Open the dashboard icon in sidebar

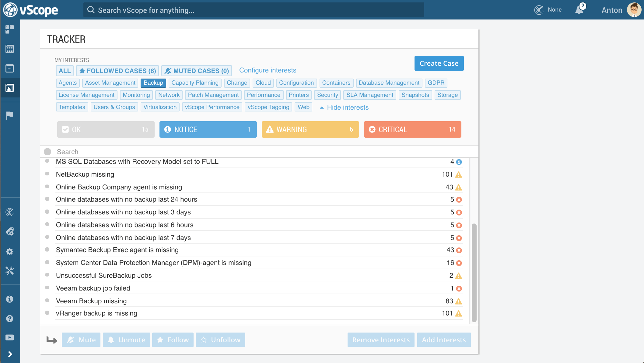point(10,29)
